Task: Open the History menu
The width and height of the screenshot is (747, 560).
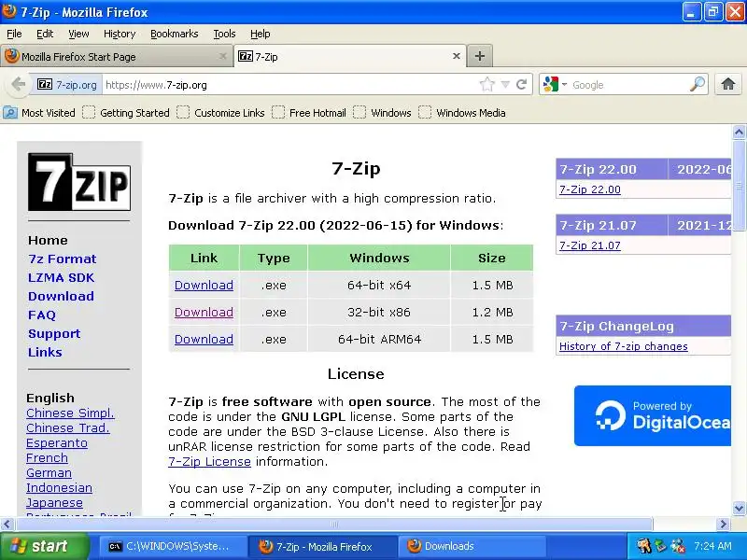Action: [120, 34]
